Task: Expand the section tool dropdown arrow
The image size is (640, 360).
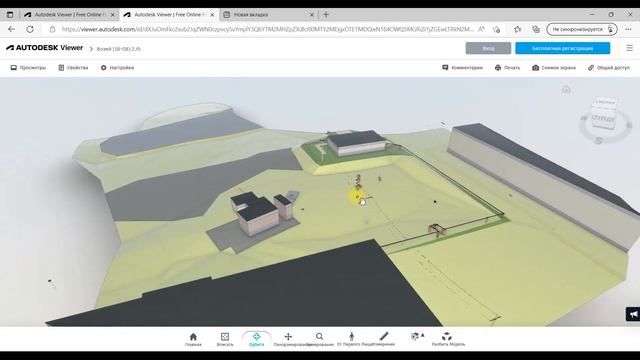Action: tap(422, 335)
